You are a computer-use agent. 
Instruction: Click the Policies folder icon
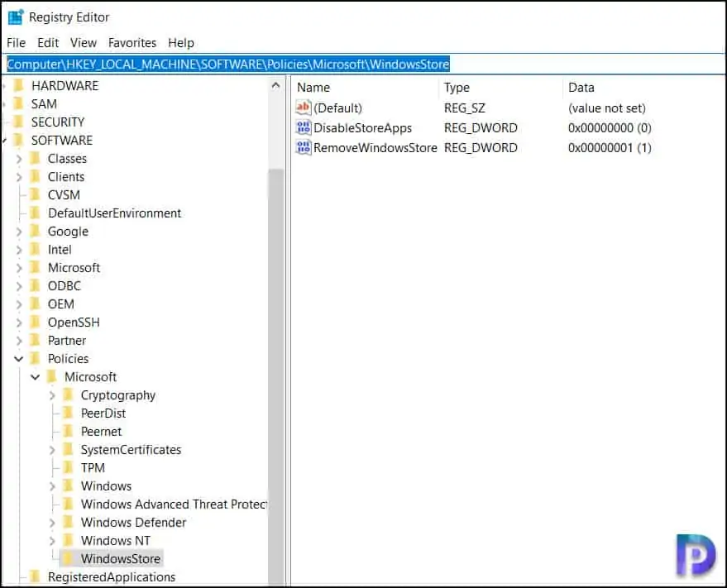tap(36, 358)
